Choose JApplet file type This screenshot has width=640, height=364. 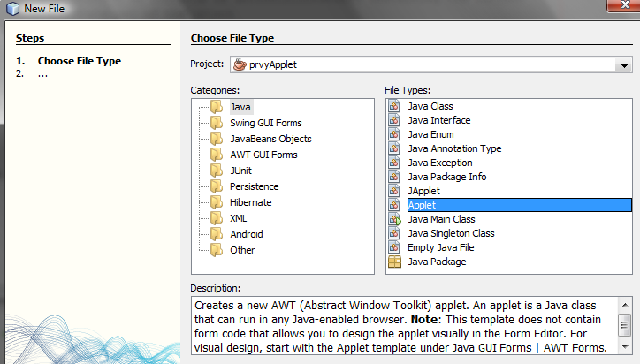click(x=424, y=191)
